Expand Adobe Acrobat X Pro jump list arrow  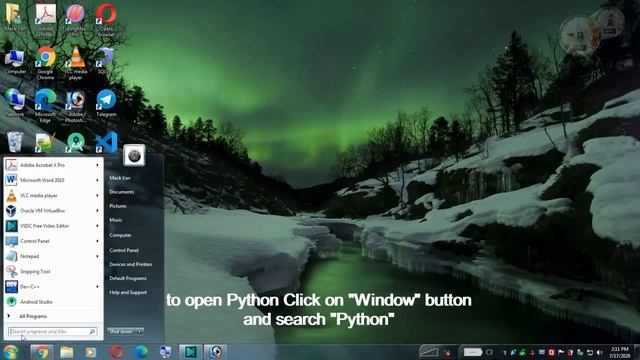97,165
